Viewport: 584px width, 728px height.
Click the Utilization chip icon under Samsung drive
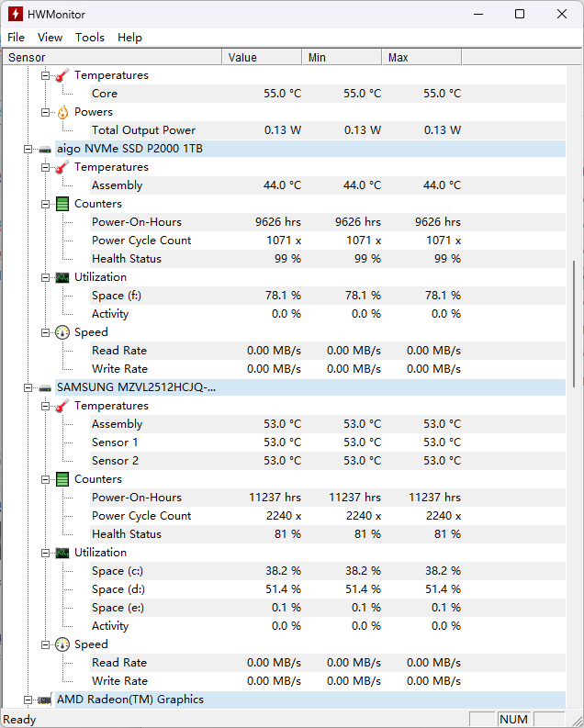click(x=62, y=553)
